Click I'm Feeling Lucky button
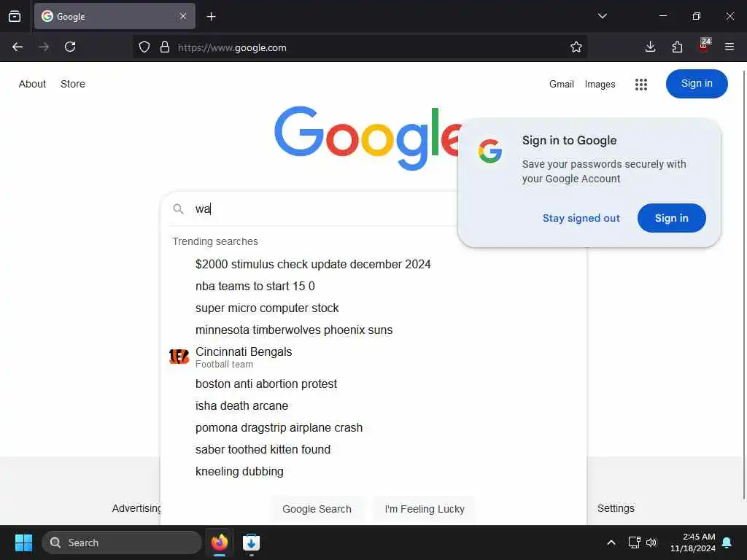The width and height of the screenshot is (747, 560). (x=425, y=509)
